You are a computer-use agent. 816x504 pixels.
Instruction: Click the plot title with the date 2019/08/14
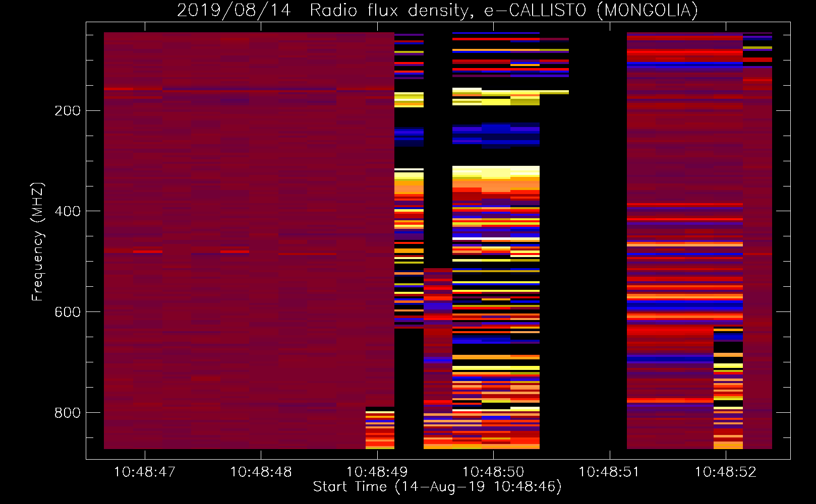tap(437, 11)
